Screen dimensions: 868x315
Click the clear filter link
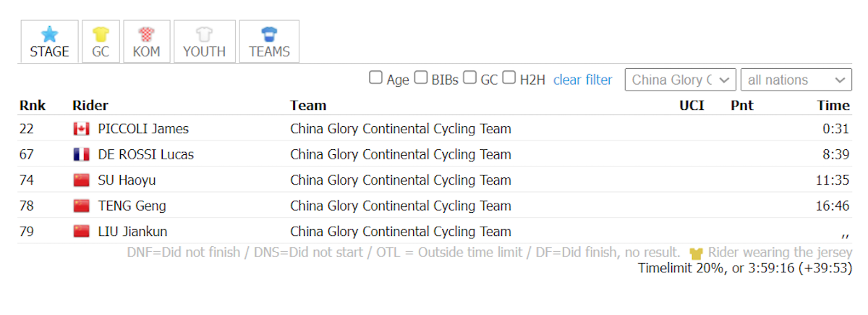point(582,80)
